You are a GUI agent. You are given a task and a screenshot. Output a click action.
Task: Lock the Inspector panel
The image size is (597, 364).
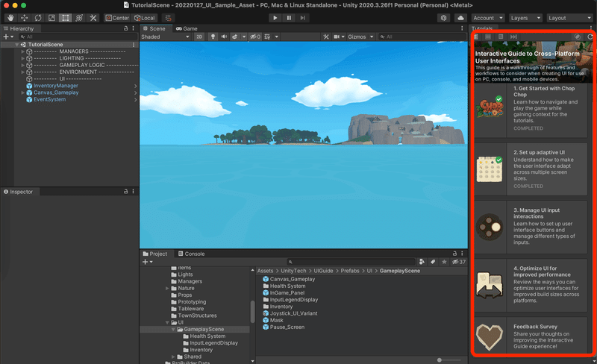[125, 192]
